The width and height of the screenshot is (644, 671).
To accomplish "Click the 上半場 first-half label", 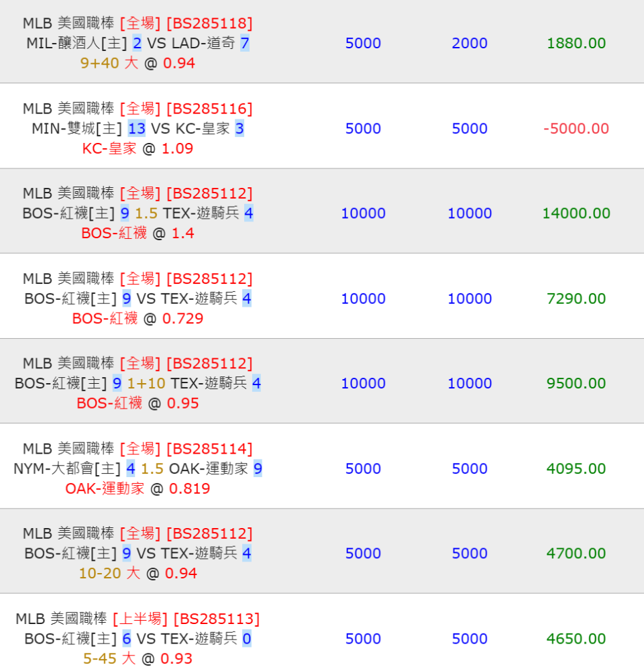I will (x=140, y=619).
